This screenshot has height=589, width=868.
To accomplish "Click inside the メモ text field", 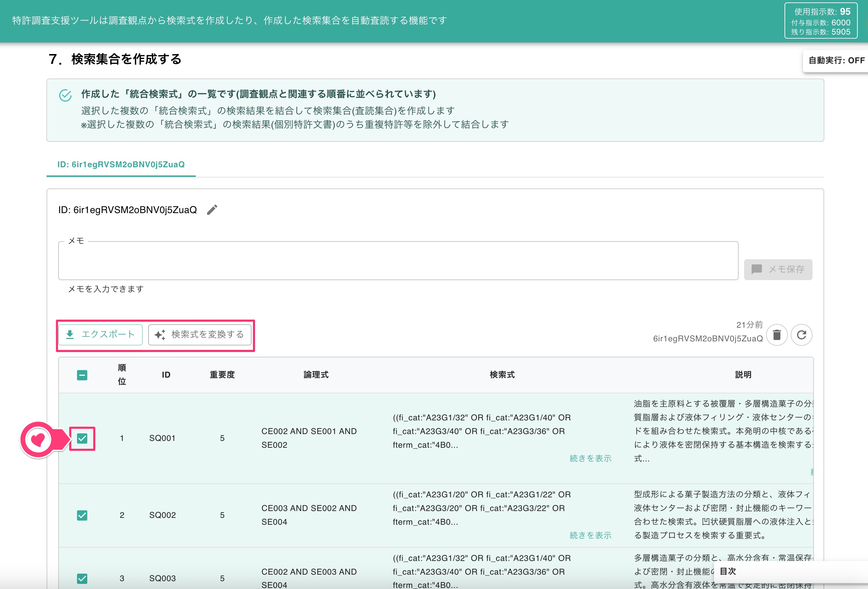I will (x=398, y=261).
